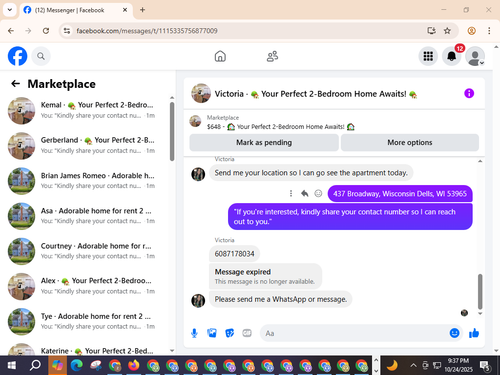Open the Courtney conversation

pos(87,251)
